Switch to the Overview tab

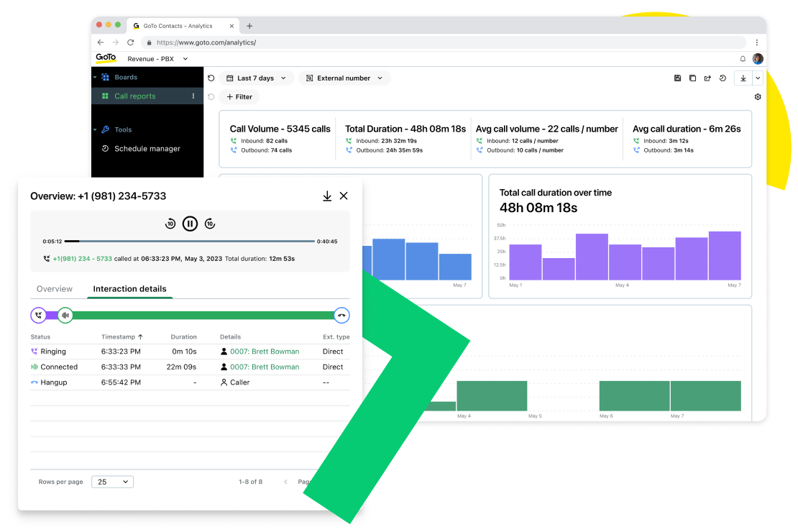[55, 289]
